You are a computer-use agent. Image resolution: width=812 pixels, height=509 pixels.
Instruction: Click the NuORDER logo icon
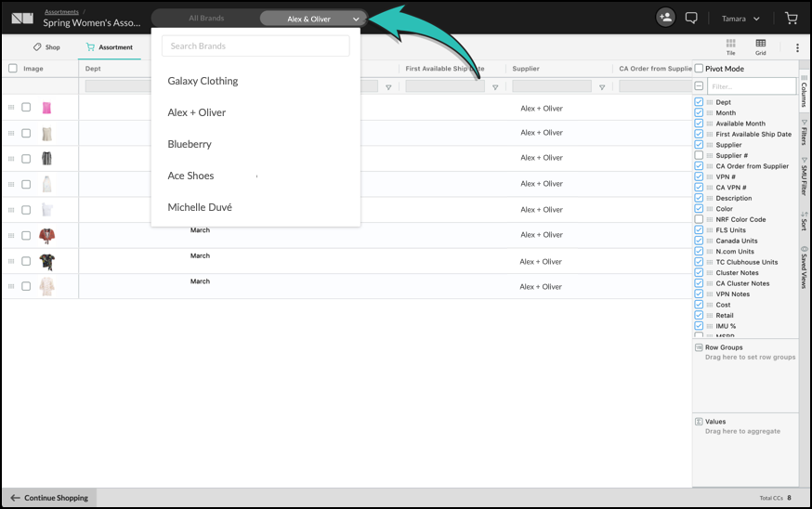22,19
